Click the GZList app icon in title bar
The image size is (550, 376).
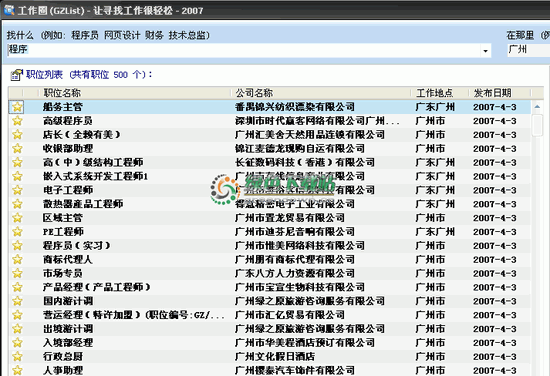click(x=9, y=10)
